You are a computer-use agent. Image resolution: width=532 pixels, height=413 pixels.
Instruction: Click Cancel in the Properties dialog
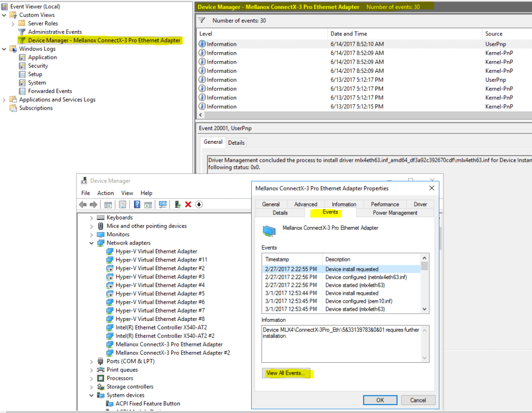pos(418,400)
